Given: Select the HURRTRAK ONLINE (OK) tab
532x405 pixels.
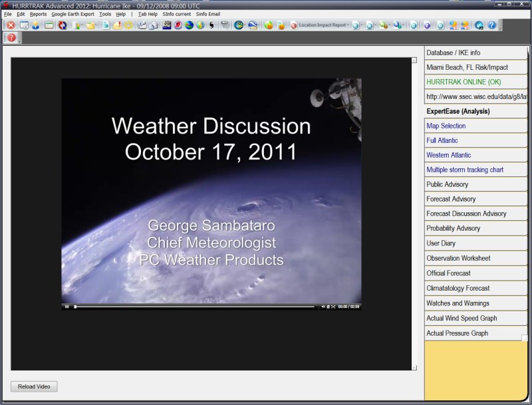Looking at the screenshot, I should point(475,82).
